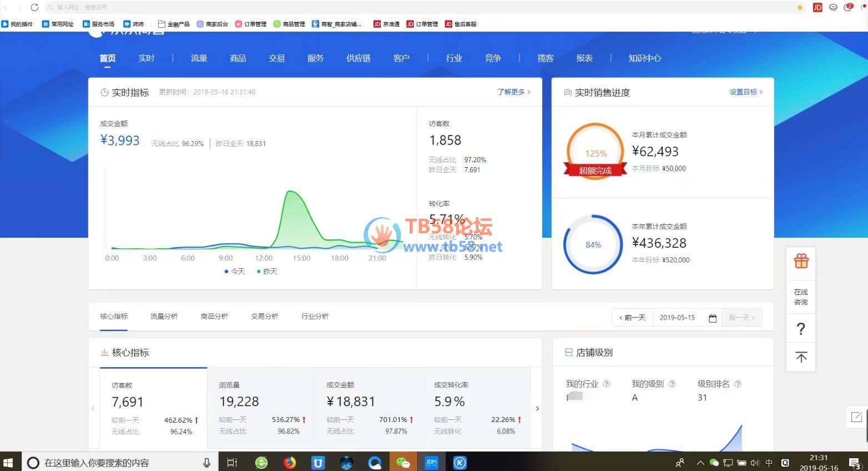Expand next core metrics with right chevron

tap(537, 408)
